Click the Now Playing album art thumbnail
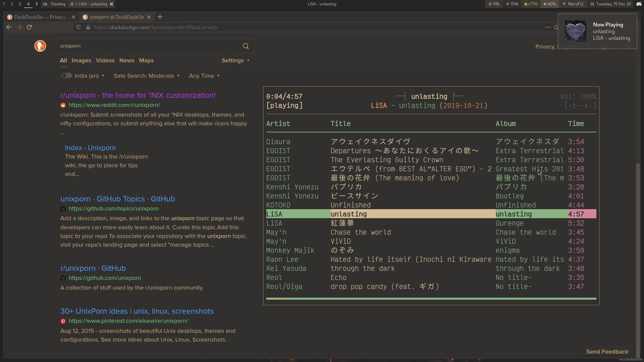The width and height of the screenshot is (644, 362). [x=575, y=31]
